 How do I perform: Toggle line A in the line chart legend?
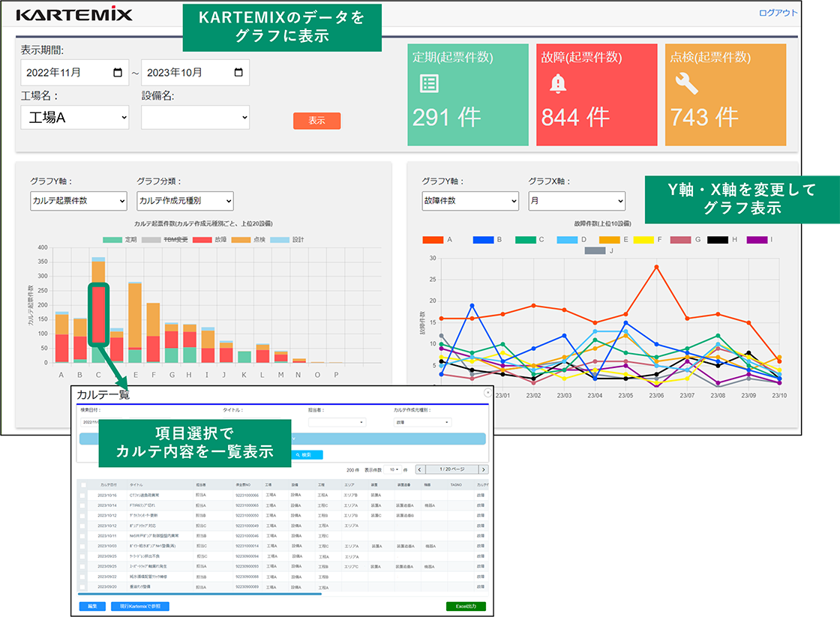437,240
